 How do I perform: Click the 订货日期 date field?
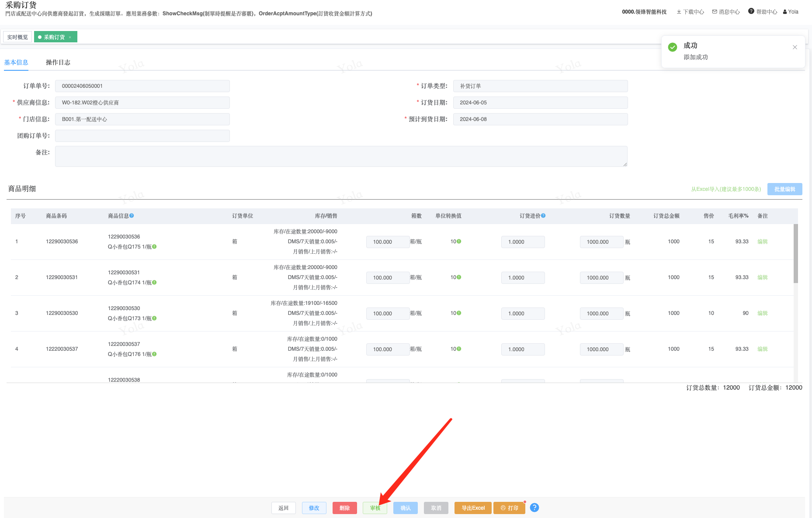pyautogui.click(x=541, y=103)
